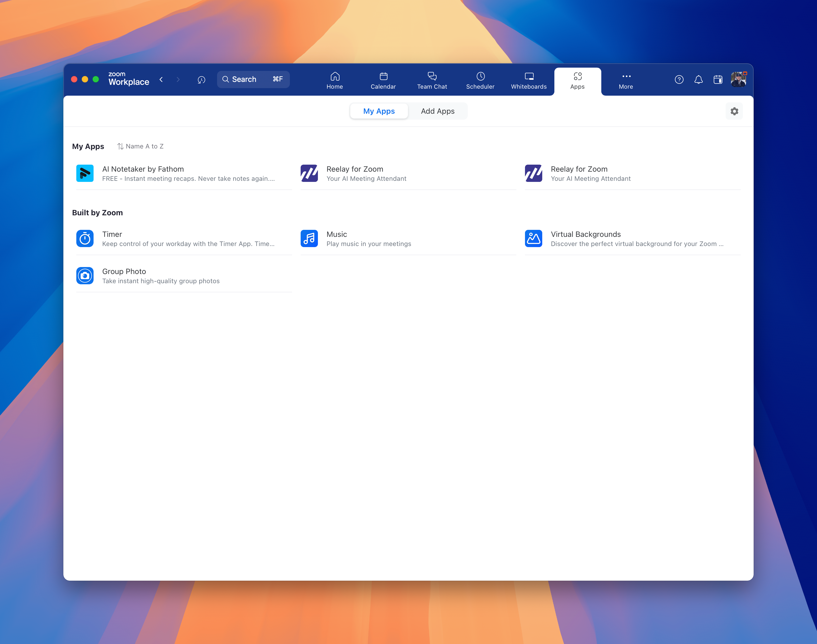
Task: Click the Virtual Backgrounds icon
Action: click(x=533, y=239)
